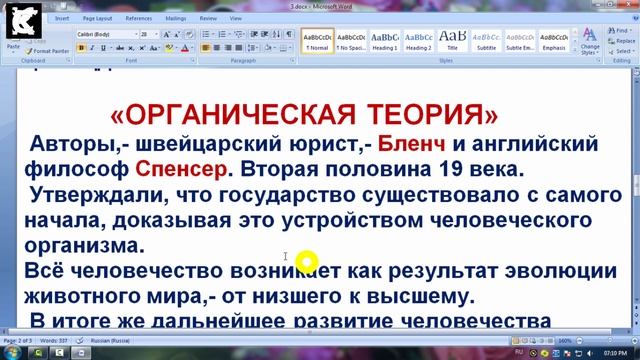
Task: Open Windows Start button
Action: (x=12, y=353)
